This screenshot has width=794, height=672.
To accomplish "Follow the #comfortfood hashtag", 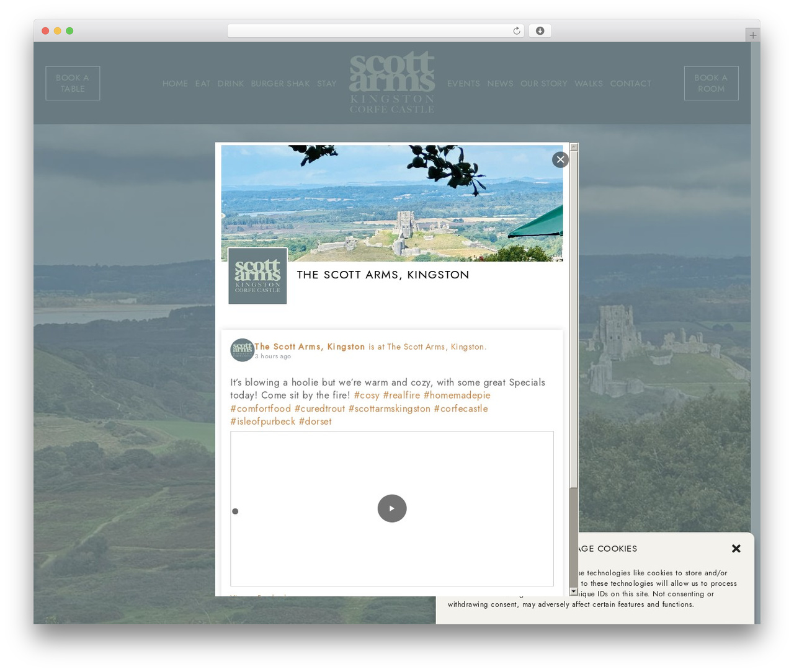I will [x=261, y=409].
